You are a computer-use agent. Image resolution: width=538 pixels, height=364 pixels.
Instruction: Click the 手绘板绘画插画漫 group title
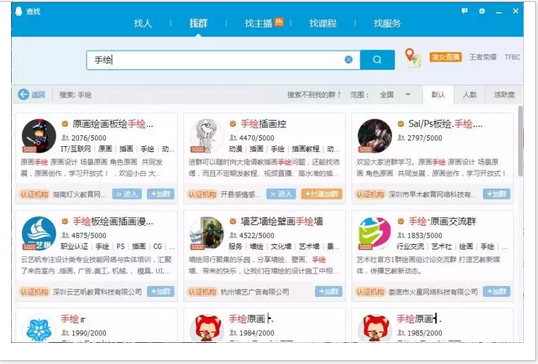[x=113, y=222]
